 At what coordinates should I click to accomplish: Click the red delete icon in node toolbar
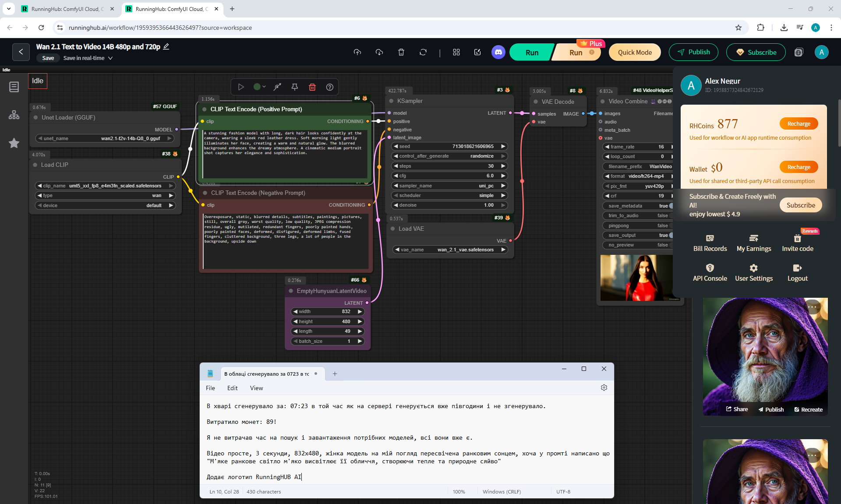point(312,87)
